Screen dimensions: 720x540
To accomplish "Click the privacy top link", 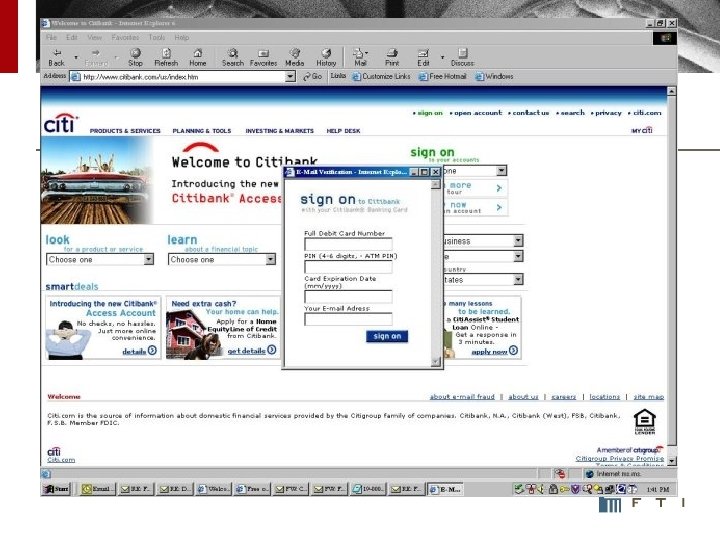I will tap(608, 112).
